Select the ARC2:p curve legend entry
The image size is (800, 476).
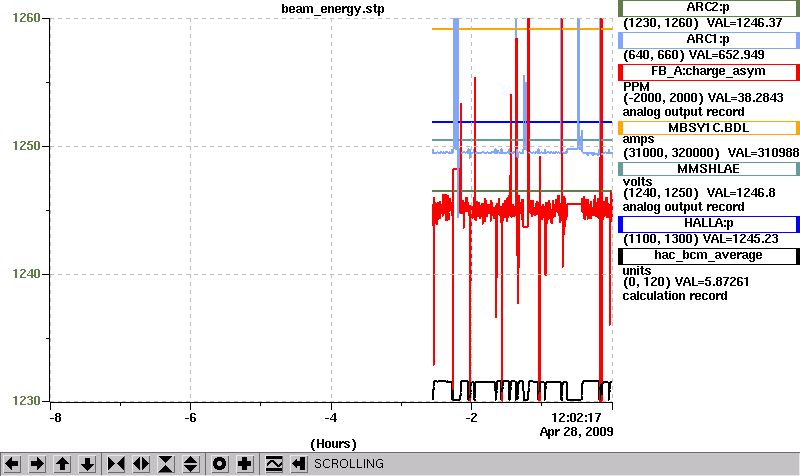pyautogui.click(x=708, y=8)
